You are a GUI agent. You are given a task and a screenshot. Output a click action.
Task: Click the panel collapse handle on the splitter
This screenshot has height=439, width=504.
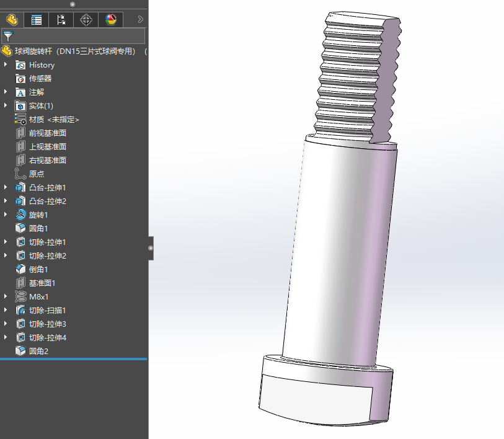tap(151, 248)
